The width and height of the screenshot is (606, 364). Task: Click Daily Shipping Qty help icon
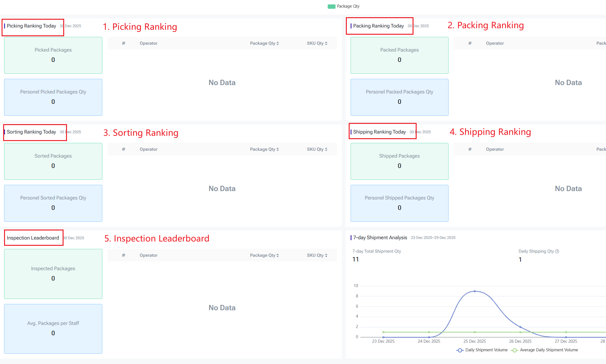click(x=557, y=251)
